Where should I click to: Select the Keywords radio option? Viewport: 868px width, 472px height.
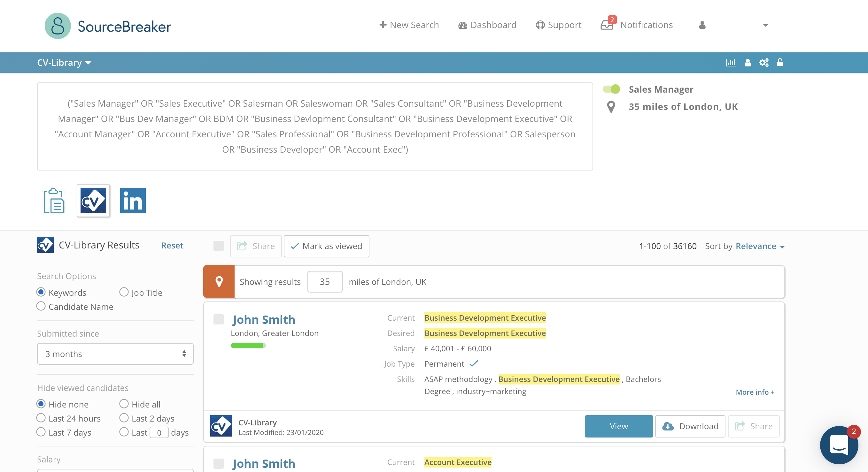pyautogui.click(x=41, y=292)
